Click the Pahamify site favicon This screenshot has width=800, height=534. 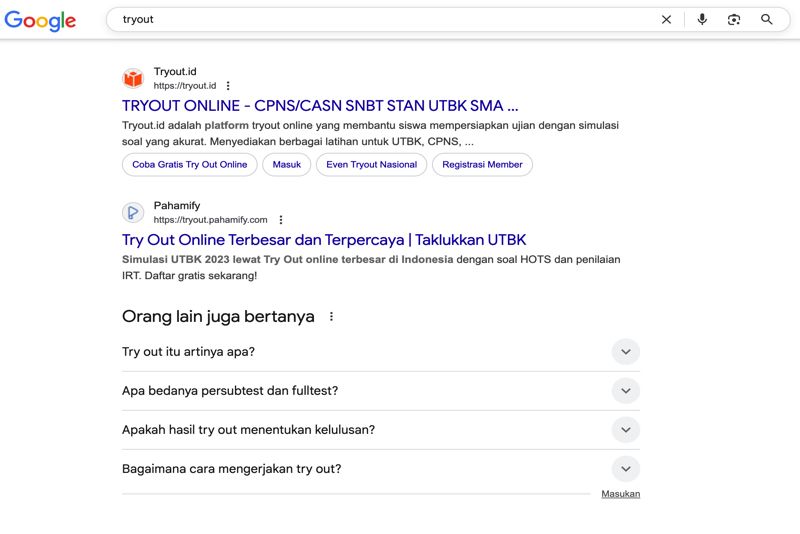pos(133,212)
